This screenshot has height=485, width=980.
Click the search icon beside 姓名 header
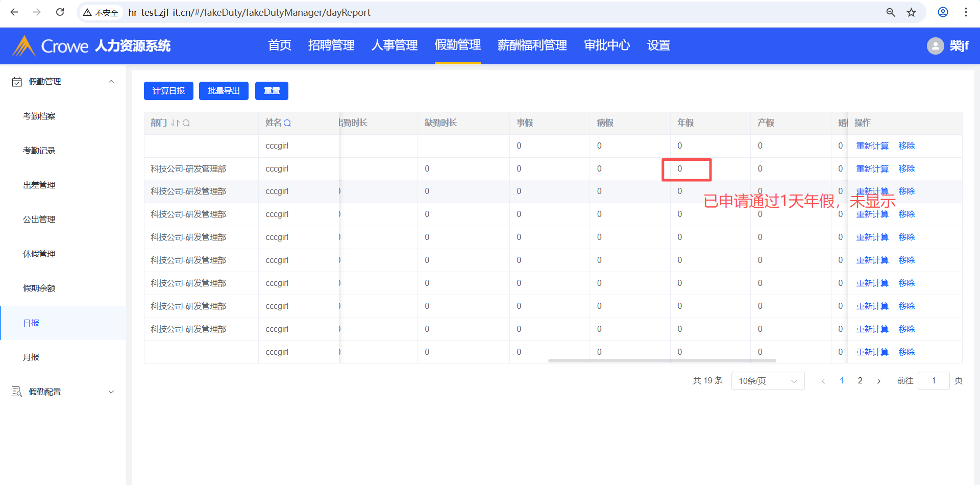pyautogui.click(x=287, y=123)
